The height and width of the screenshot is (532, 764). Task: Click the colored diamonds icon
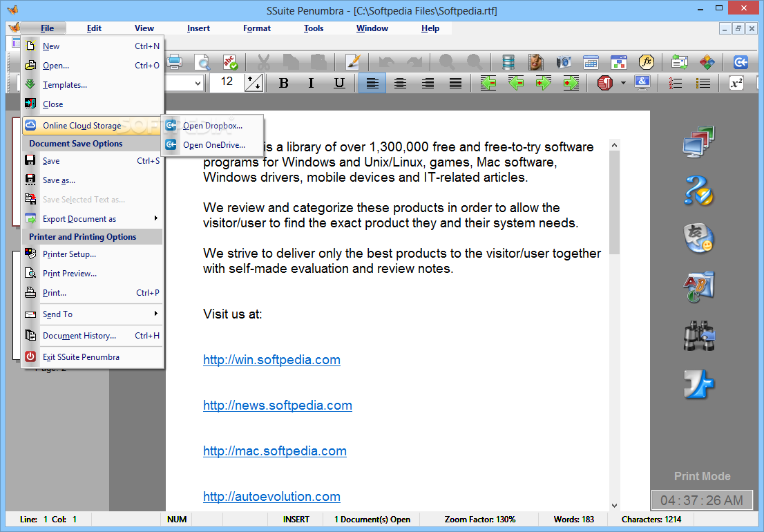coord(707,62)
